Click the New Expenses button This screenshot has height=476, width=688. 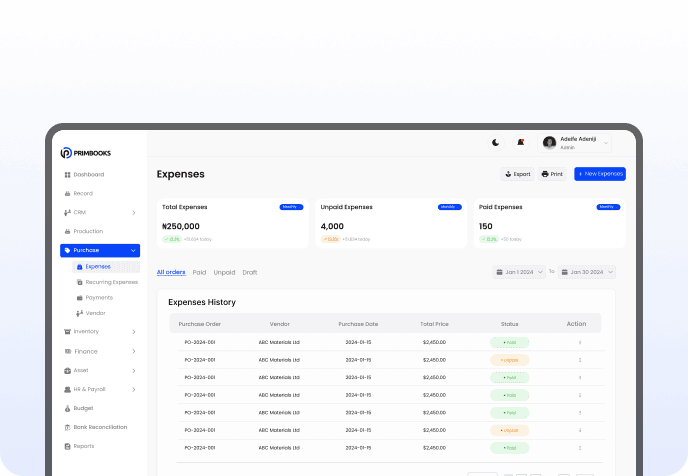(x=600, y=174)
